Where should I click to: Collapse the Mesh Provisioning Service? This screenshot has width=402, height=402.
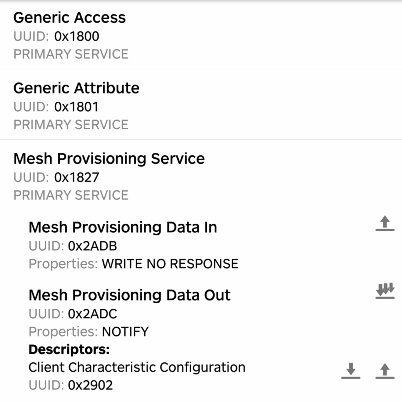(x=201, y=176)
